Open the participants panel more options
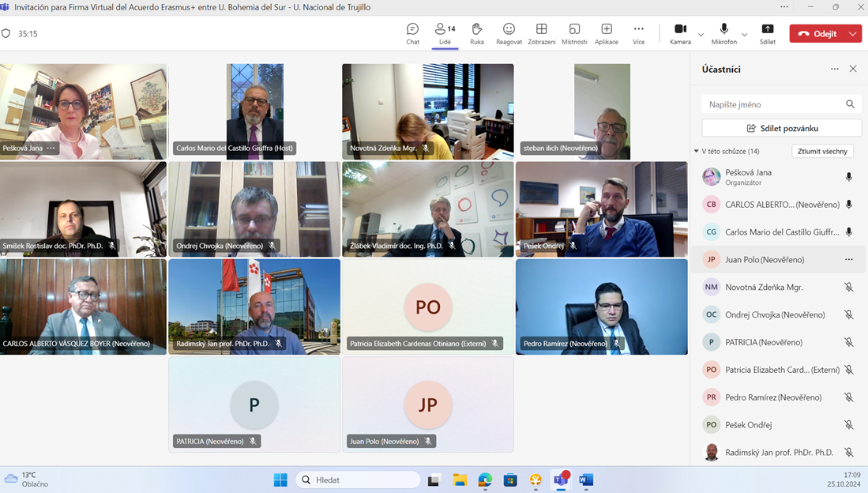The width and height of the screenshot is (868, 493). point(834,69)
